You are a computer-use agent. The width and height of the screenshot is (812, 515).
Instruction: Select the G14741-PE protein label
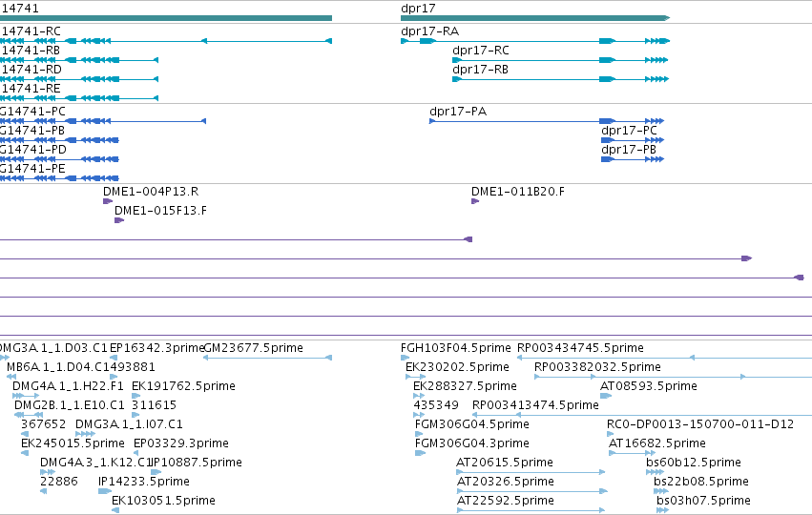point(32,169)
